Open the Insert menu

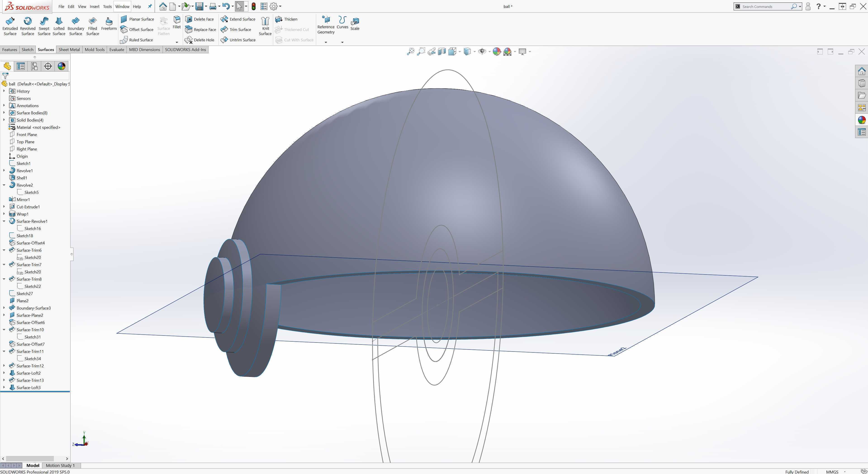(x=95, y=6)
